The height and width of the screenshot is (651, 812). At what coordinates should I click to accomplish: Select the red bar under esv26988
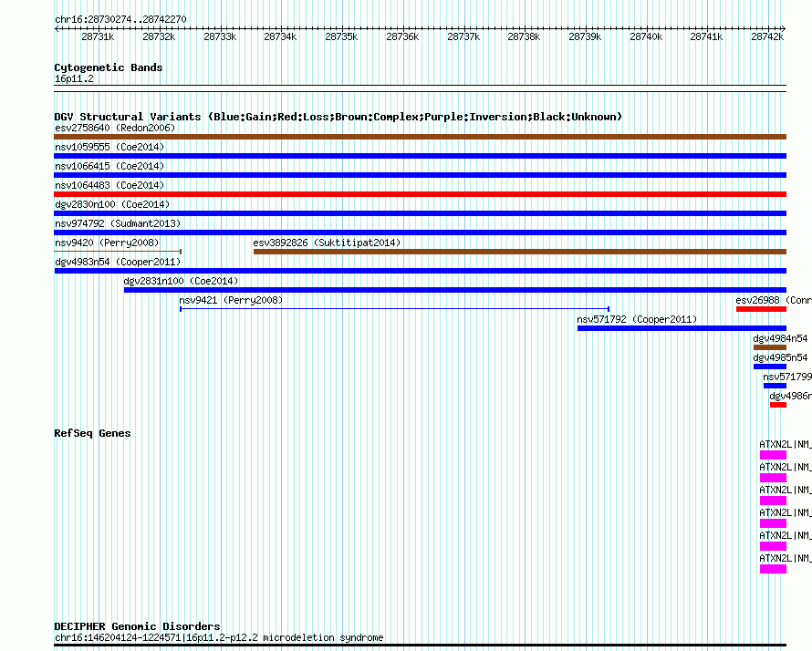(761, 309)
